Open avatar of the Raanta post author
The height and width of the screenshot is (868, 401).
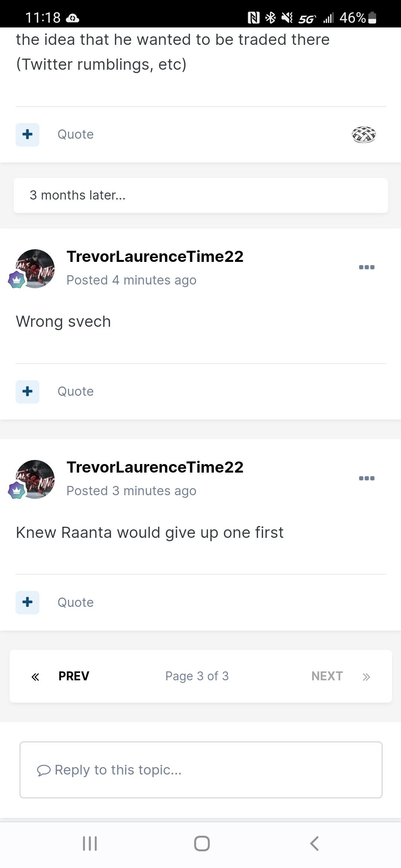(35, 479)
